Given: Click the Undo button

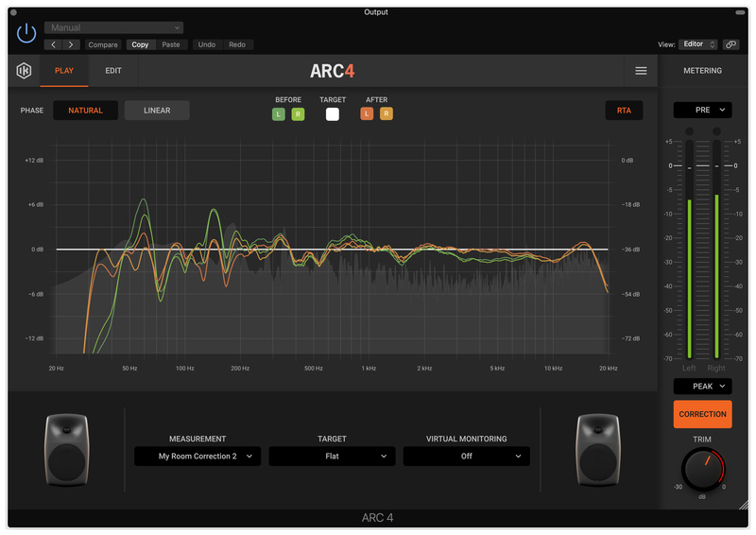Looking at the screenshot, I should click(207, 44).
